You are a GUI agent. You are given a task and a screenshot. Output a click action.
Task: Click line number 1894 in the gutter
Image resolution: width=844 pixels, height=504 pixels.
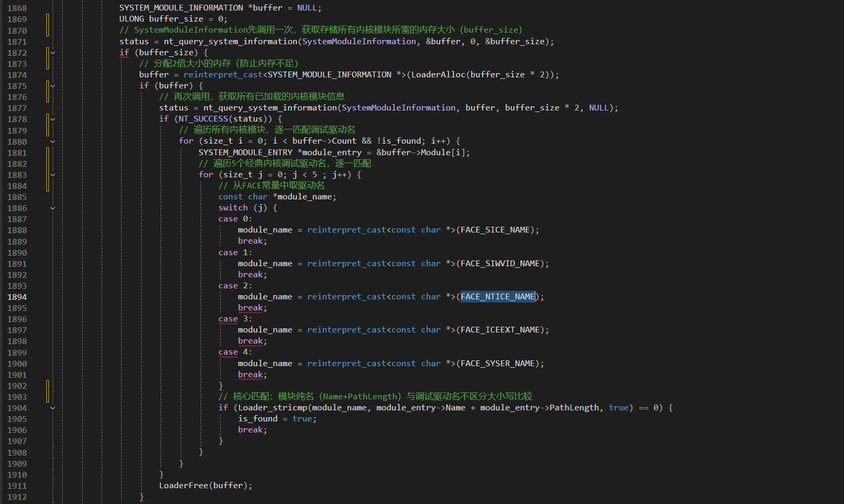17,297
